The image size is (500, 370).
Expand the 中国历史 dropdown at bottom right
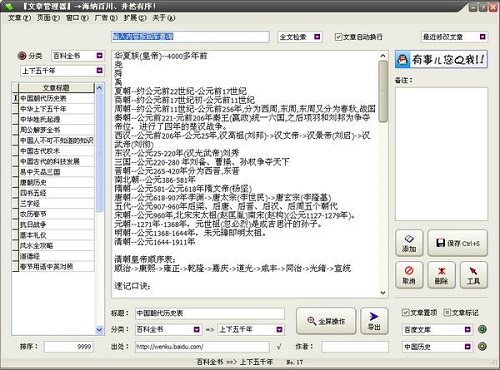467,347
